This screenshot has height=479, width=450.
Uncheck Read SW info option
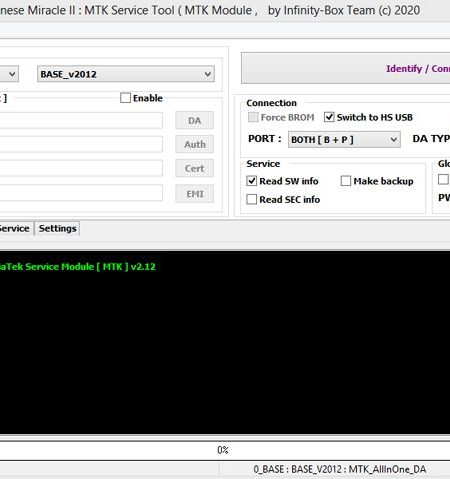click(x=252, y=181)
